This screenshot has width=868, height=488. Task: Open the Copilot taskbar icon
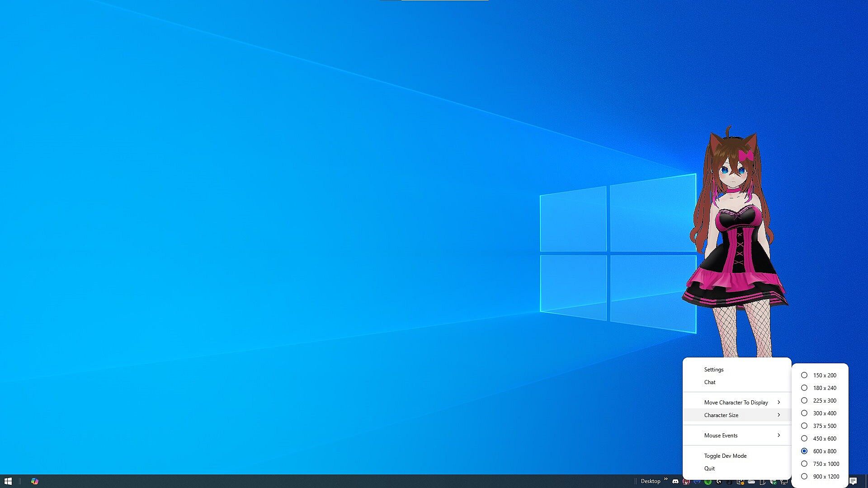click(x=34, y=481)
